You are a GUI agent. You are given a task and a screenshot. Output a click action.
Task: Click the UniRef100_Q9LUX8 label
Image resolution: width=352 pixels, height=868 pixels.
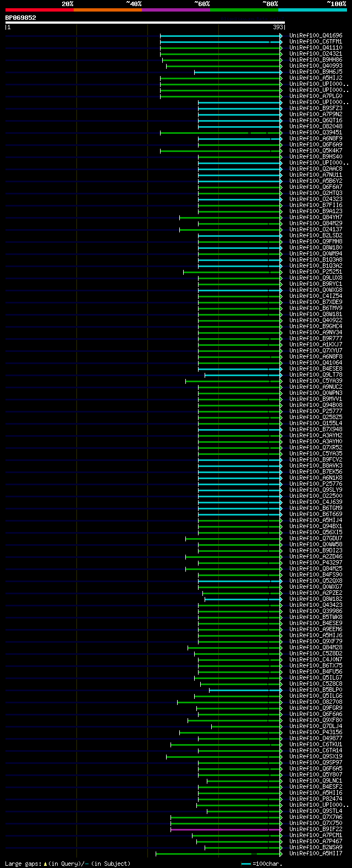316,278
